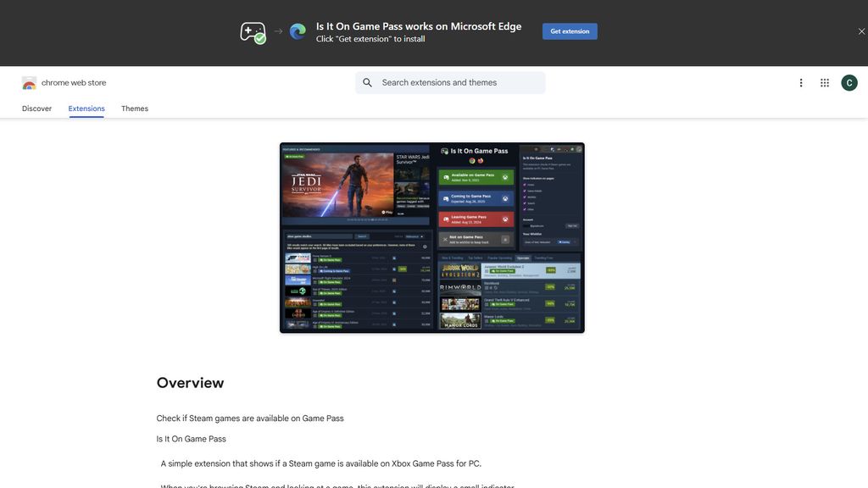Switch to the Themes tab
Screen dimensions: 868x488
click(x=135, y=108)
